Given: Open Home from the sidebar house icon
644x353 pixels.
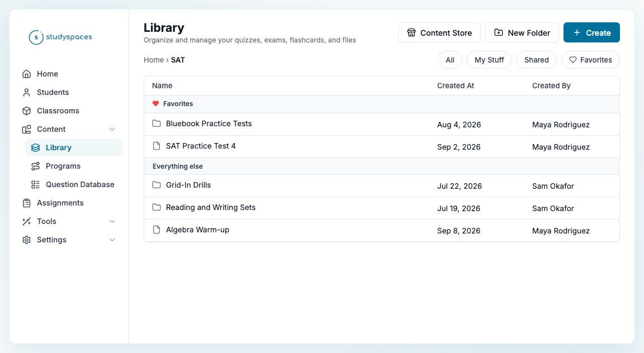Looking at the screenshot, I should click(27, 74).
